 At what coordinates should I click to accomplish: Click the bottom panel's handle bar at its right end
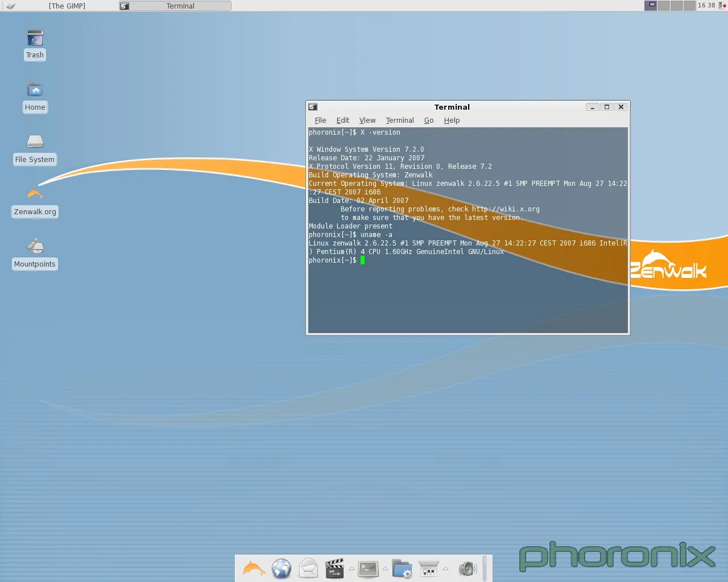point(485,568)
